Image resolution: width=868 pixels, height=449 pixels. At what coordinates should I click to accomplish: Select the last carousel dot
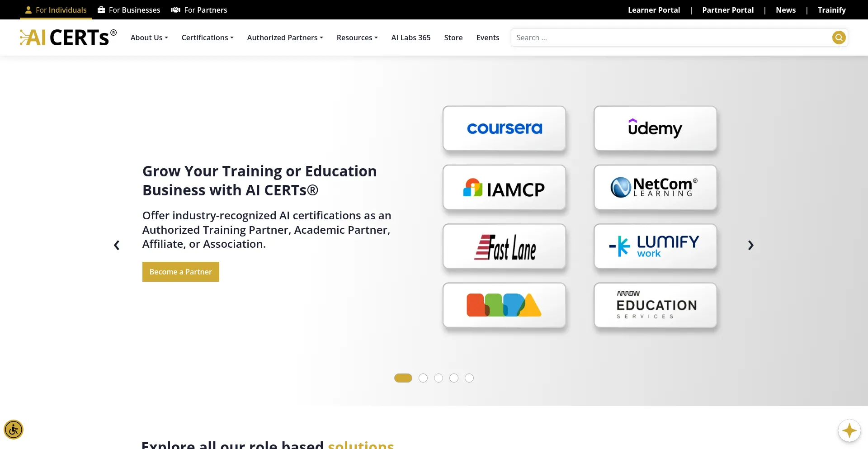point(469,378)
